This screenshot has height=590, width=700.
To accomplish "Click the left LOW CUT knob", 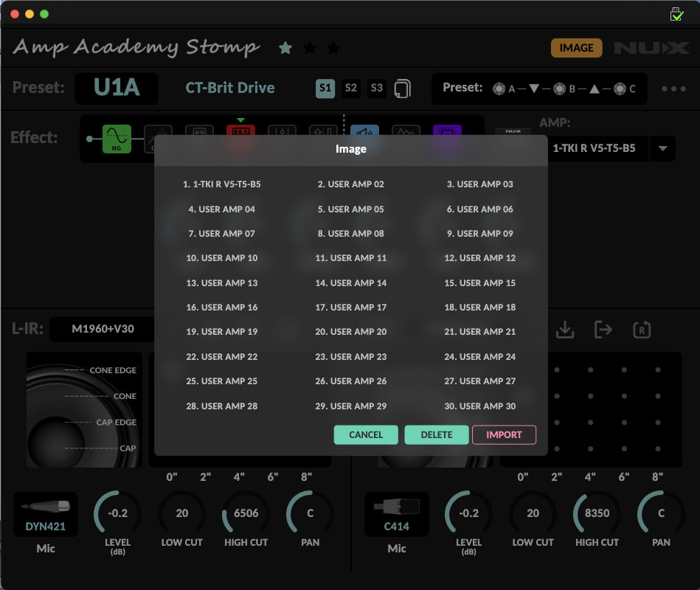I will [181, 513].
